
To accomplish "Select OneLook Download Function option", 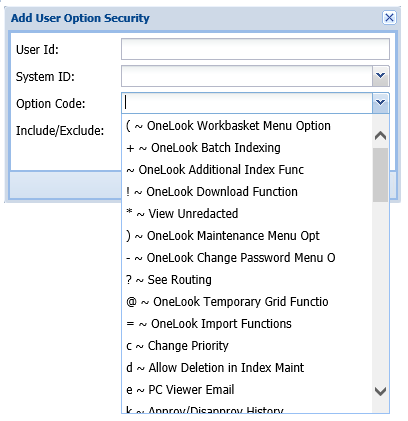I will tap(247, 192).
